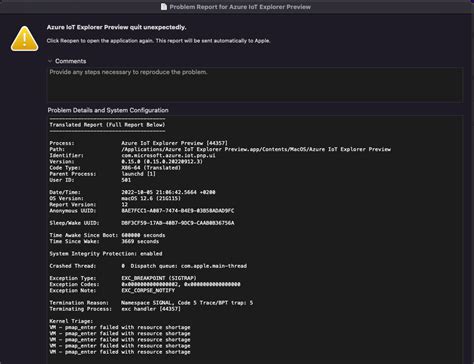Click the OS Version macOS 12.6 value

151,198
